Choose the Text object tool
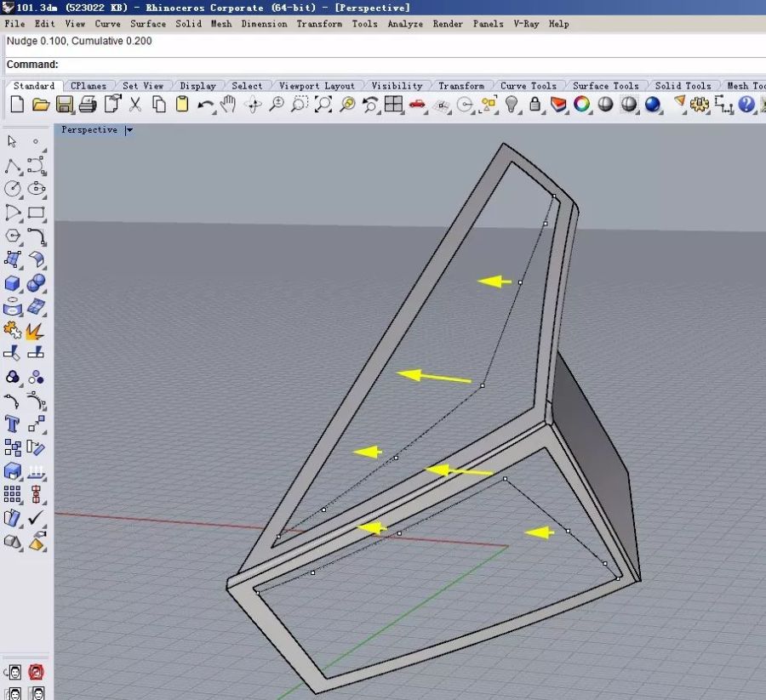Viewport: 766px width, 700px height. coord(13,424)
